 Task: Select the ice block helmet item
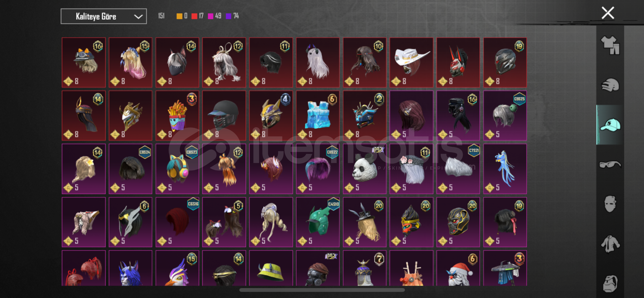[x=318, y=116]
